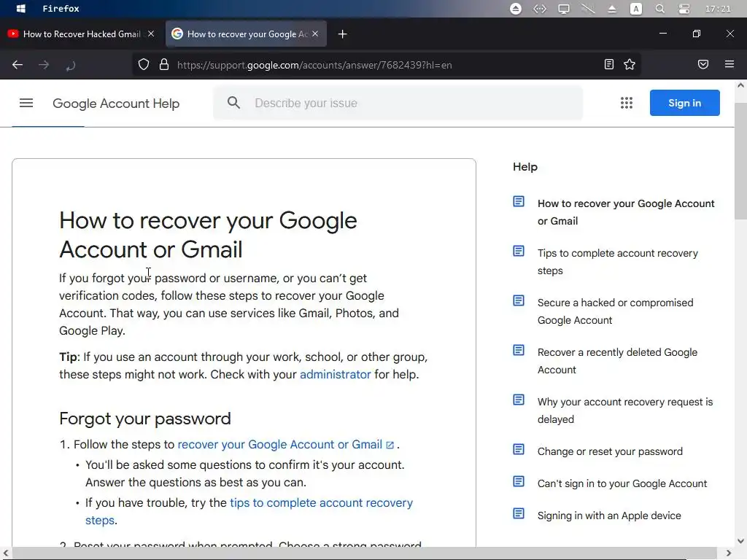Open the Google apps grid icon

pos(627,103)
